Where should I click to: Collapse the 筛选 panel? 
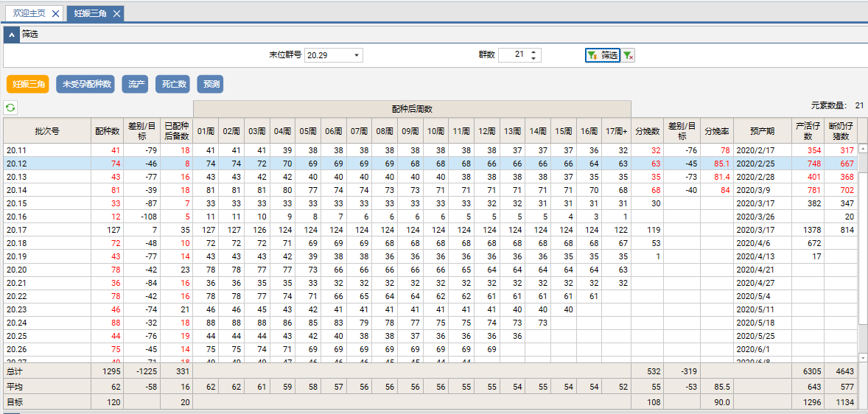[x=11, y=34]
